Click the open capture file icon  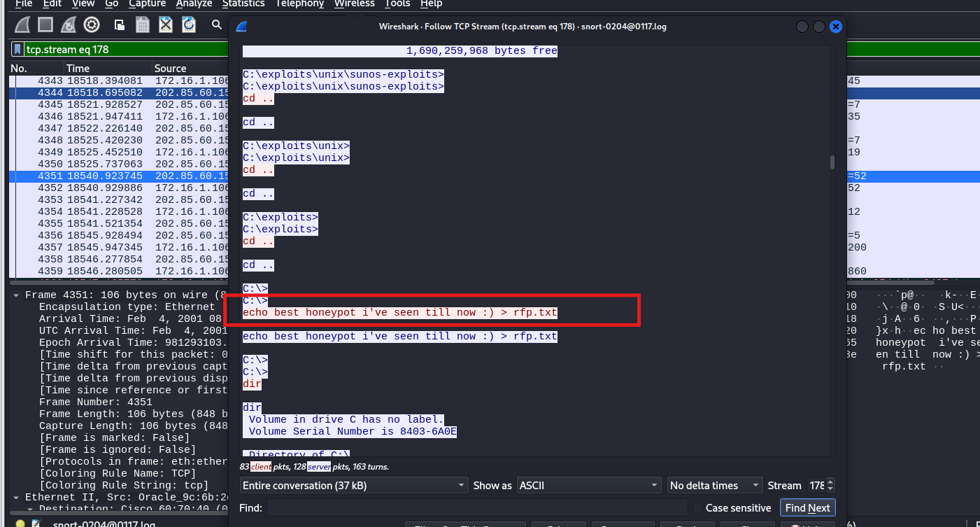click(120, 25)
